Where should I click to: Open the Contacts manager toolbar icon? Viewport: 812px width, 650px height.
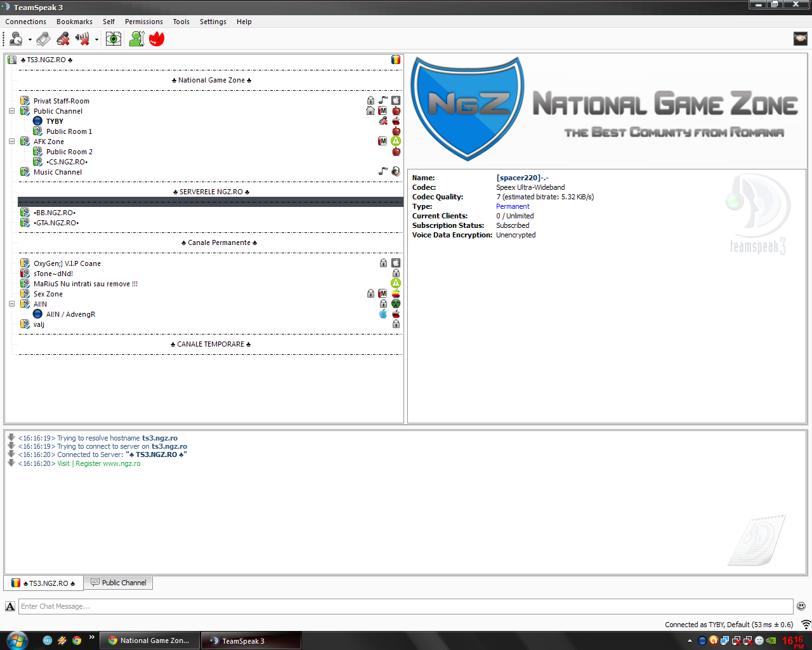pos(136,39)
